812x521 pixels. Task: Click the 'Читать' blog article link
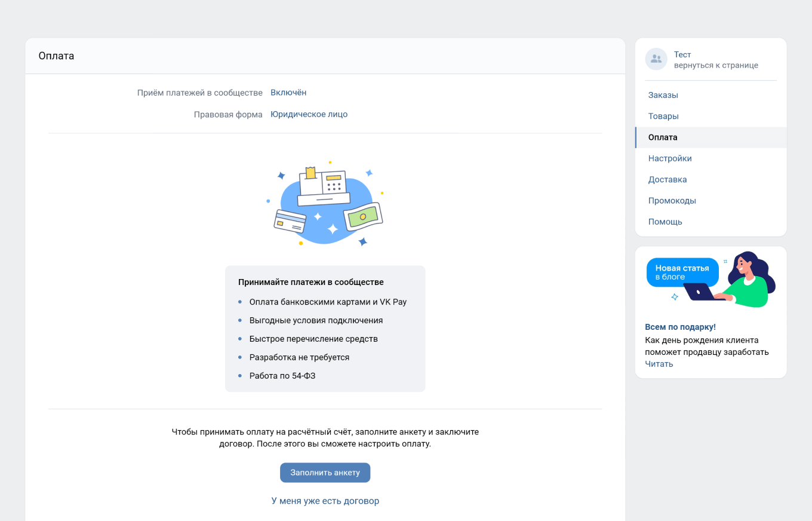[659, 364]
